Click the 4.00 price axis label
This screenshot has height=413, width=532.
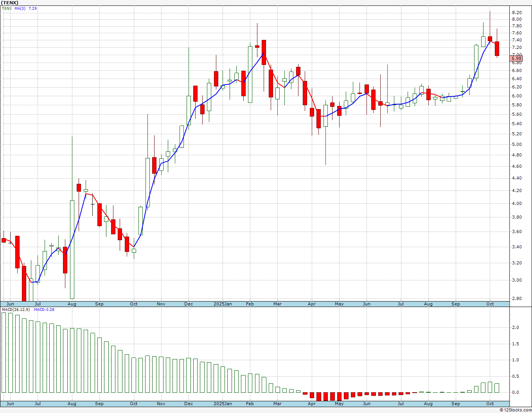tap(517, 204)
